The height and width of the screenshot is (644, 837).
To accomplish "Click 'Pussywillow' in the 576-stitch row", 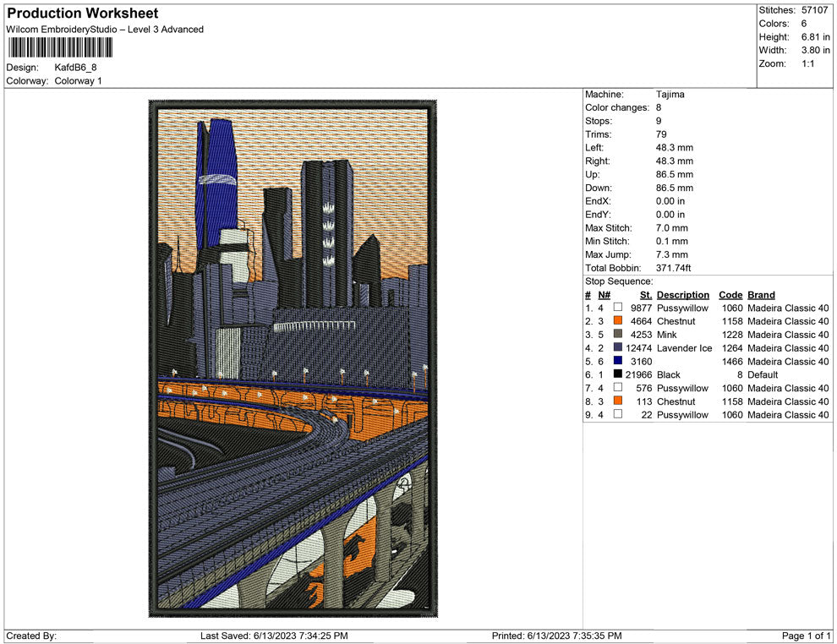I will (682, 388).
